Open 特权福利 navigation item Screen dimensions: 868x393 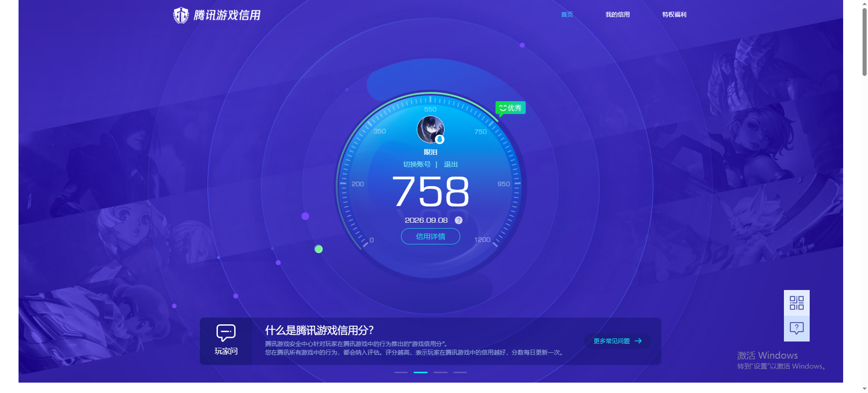pos(674,14)
